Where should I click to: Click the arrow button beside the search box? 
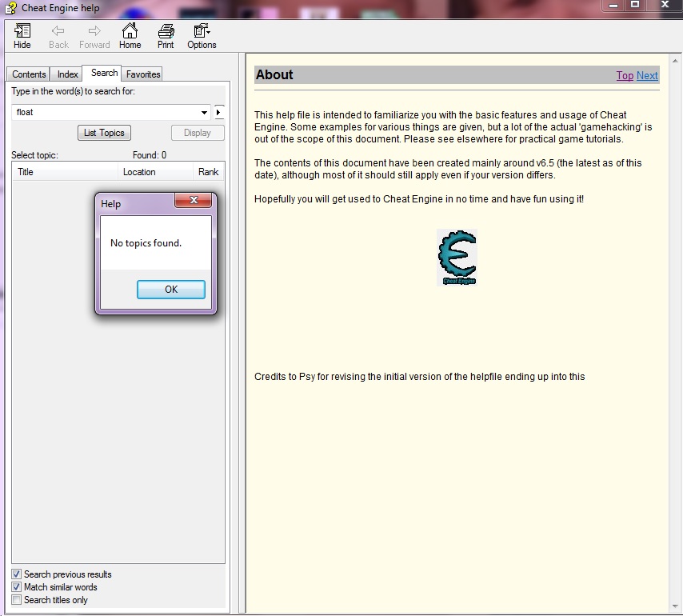coord(218,112)
